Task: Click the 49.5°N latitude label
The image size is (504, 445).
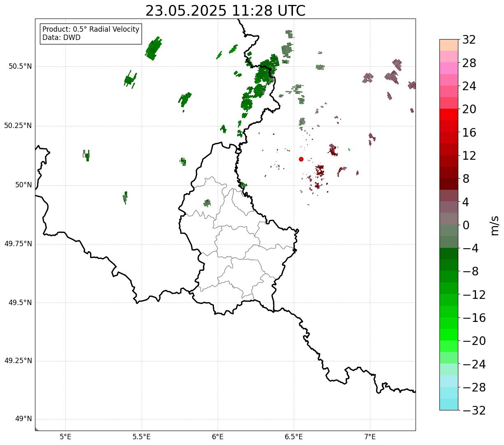Action: point(20,303)
